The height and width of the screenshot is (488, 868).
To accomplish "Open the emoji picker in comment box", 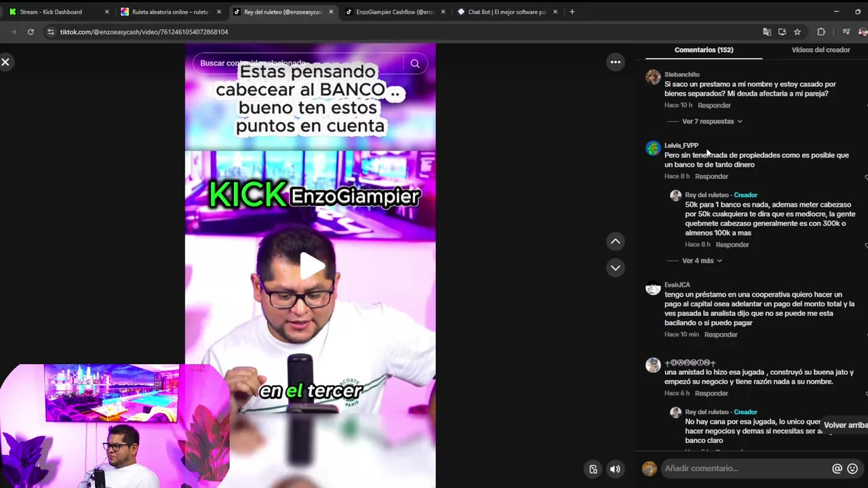I will point(852,468).
